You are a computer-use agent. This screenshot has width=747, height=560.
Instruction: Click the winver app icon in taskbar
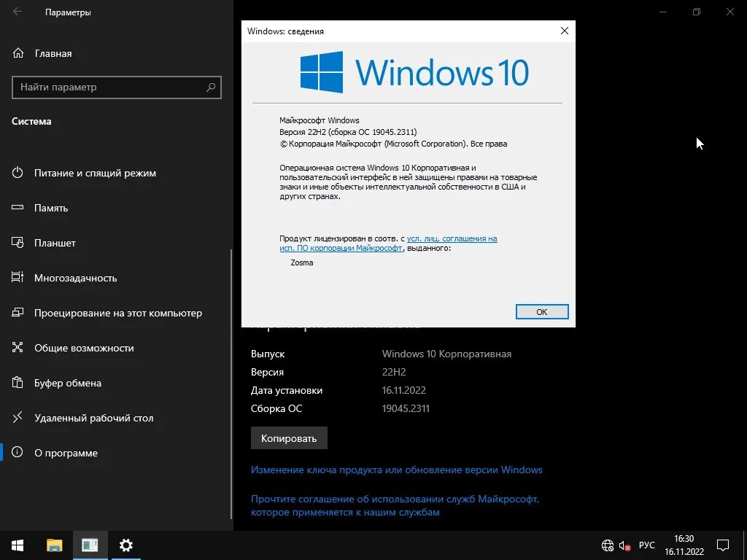90,545
